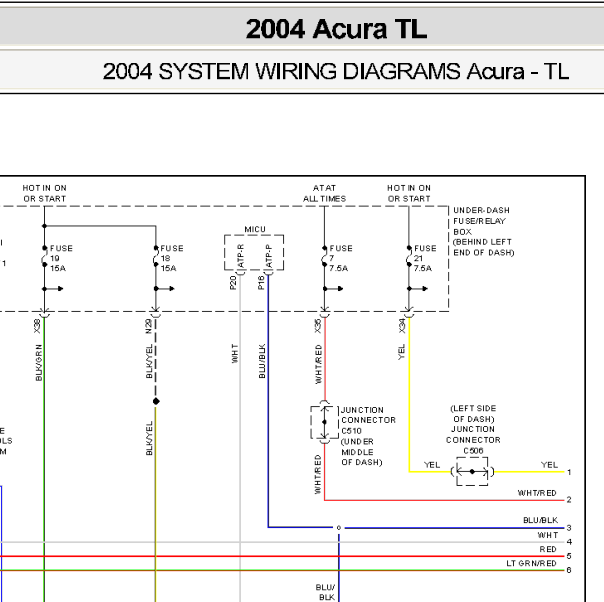Click the "N29" connector pin label

pyautogui.click(x=148, y=326)
